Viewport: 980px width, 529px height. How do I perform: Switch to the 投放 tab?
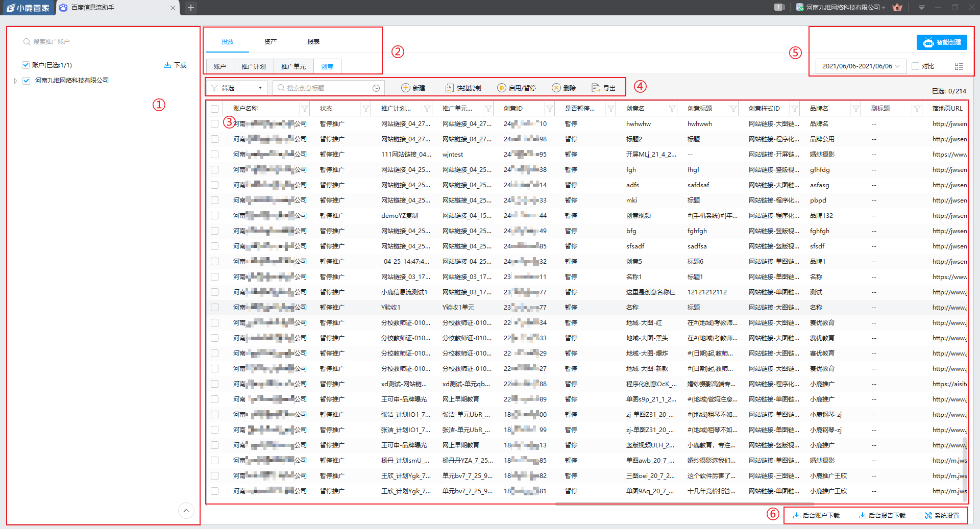(228, 42)
